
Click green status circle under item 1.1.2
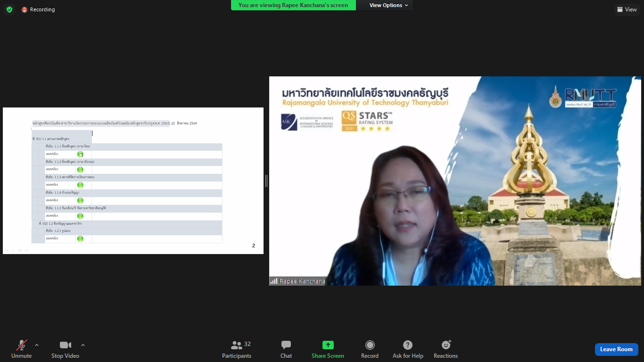(80, 170)
